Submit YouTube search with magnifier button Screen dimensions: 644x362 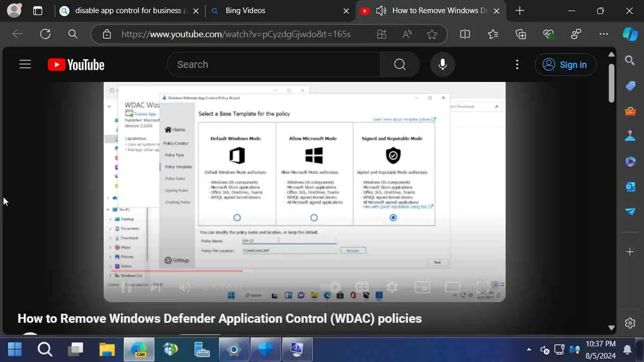tap(400, 64)
